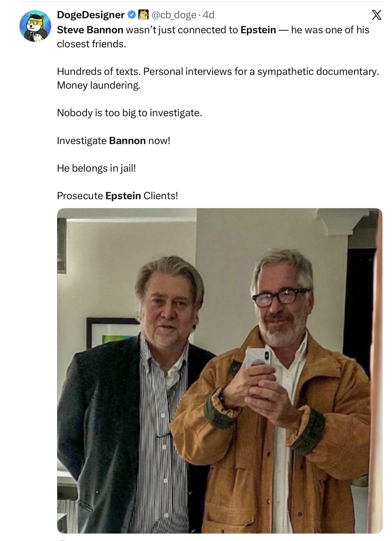
Task: Click the "He belongs in jail!" line
Action: [x=96, y=168]
